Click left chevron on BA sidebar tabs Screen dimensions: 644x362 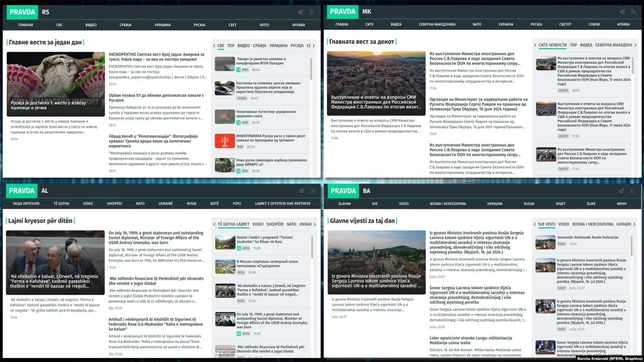(534, 224)
